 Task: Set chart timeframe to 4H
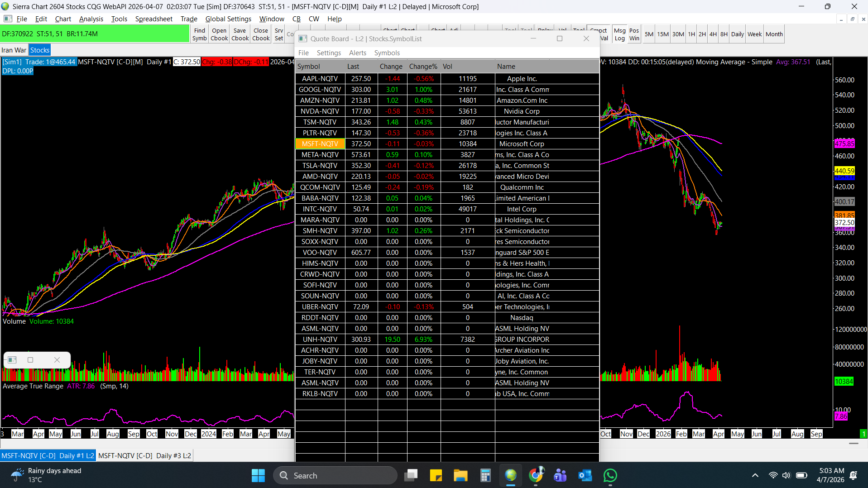click(x=713, y=34)
